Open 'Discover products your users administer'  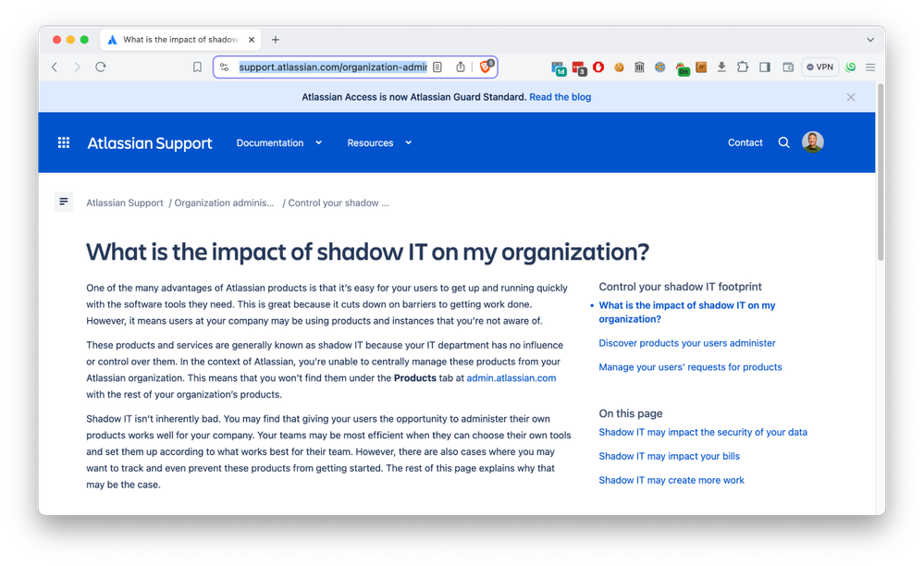tap(687, 343)
